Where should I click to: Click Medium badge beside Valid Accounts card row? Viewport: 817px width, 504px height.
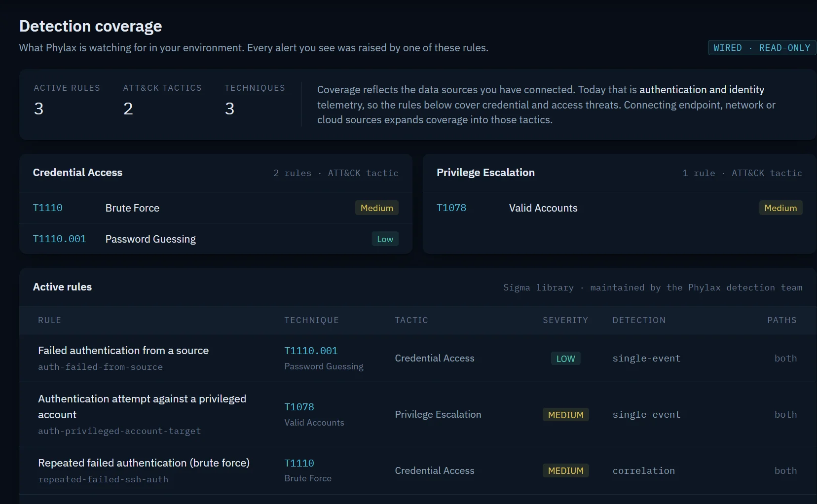point(780,208)
